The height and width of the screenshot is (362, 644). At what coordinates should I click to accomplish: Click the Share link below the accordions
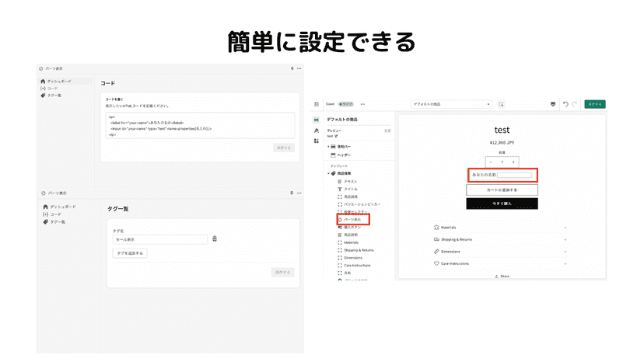click(x=502, y=277)
